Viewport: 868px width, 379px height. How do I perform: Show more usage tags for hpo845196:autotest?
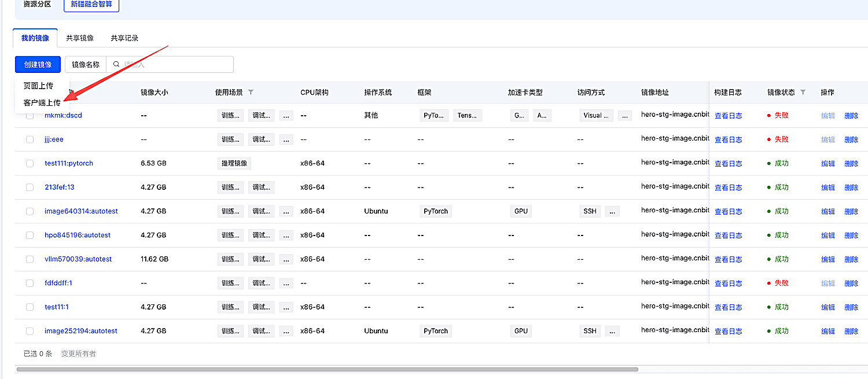(286, 235)
